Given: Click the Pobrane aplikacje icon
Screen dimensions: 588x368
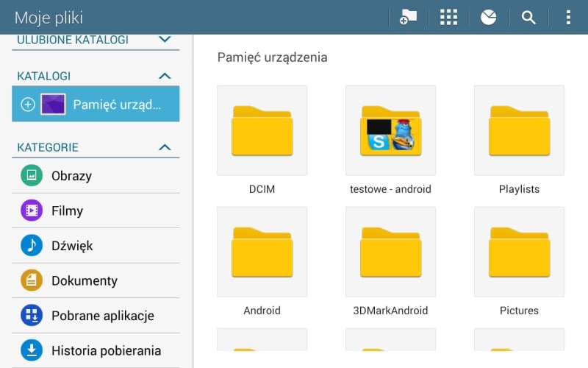Looking at the screenshot, I should [x=32, y=315].
